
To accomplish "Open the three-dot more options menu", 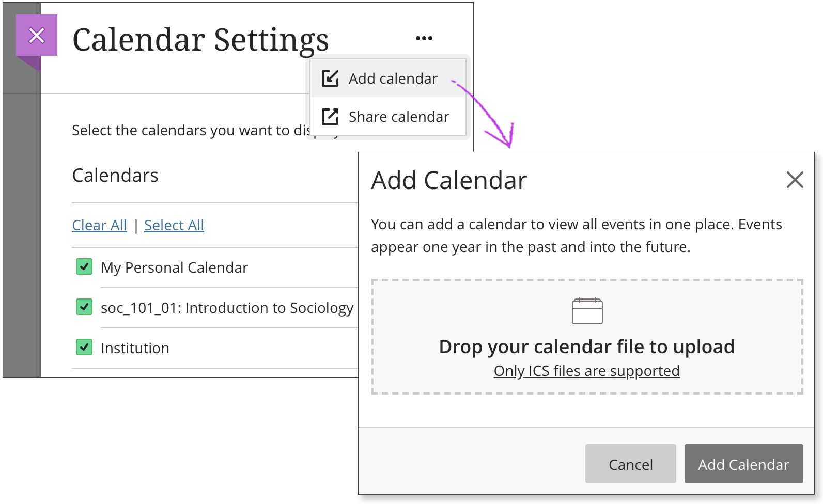I will (x=424, y=38).
